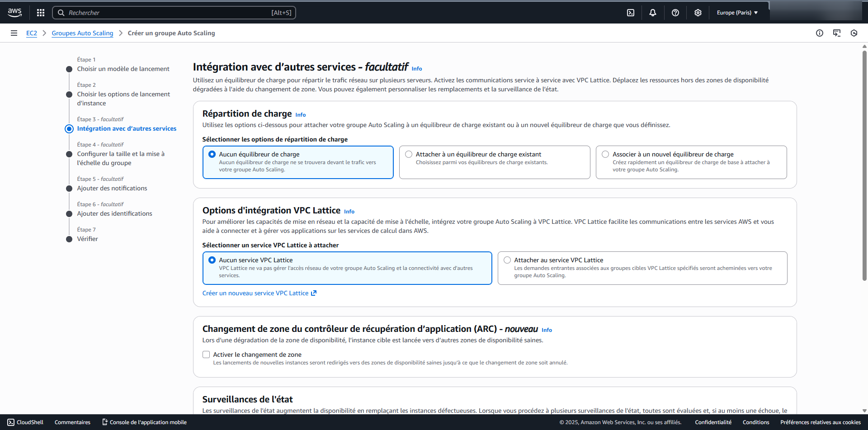This screenshot has width=868, height=430.
Task: Launch CloudShell from the top bar icon
Action: (631, 13)
